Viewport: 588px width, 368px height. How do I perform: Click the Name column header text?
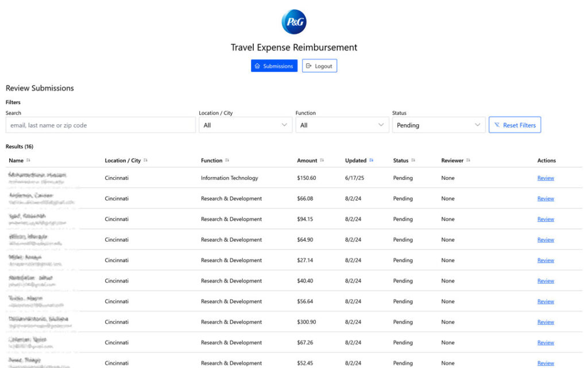pyautogui.click(x=16, y=160)
